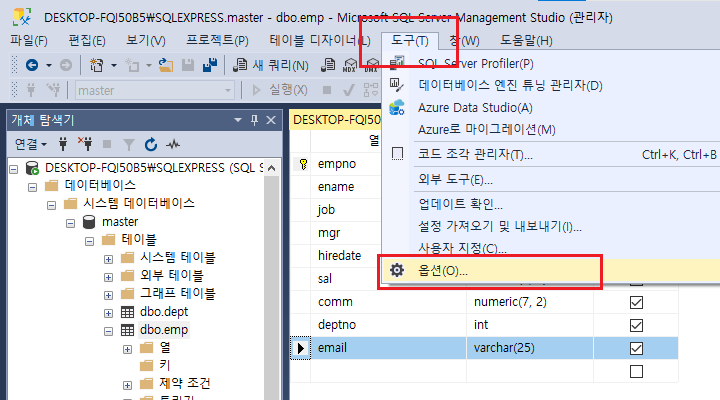
Task: Click the connect plug icon in main toolbar
Action: coord(31,90)
